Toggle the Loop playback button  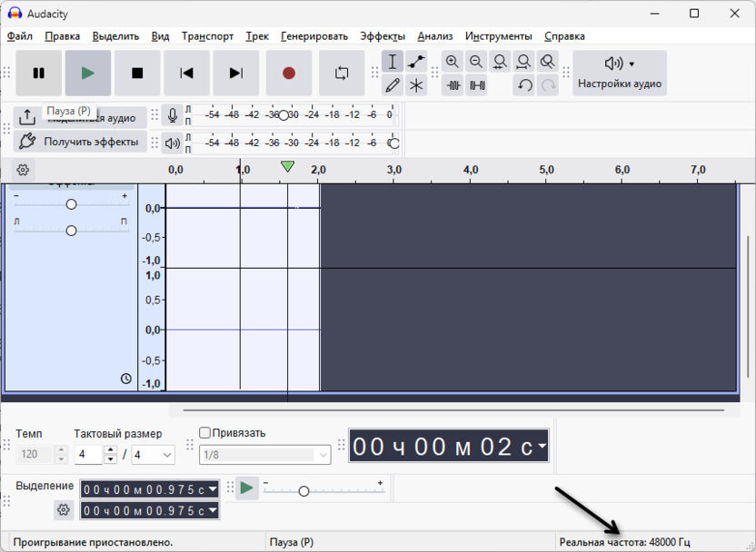[x=342, y=73]
